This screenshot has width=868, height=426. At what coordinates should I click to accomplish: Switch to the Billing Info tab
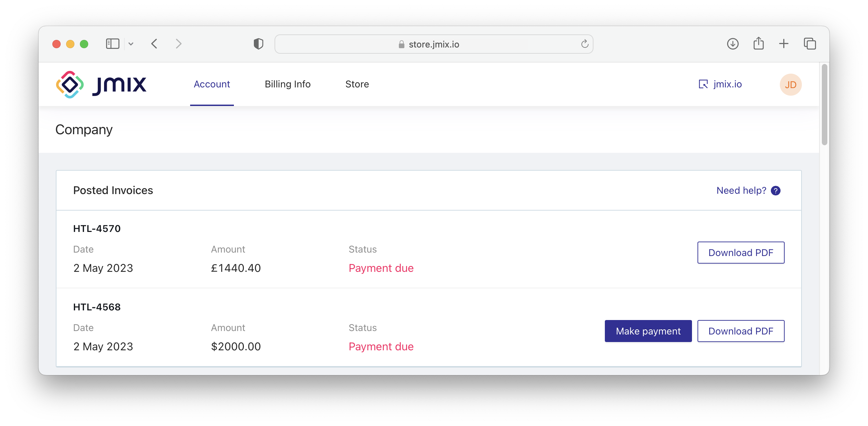(x=288, y=84)
